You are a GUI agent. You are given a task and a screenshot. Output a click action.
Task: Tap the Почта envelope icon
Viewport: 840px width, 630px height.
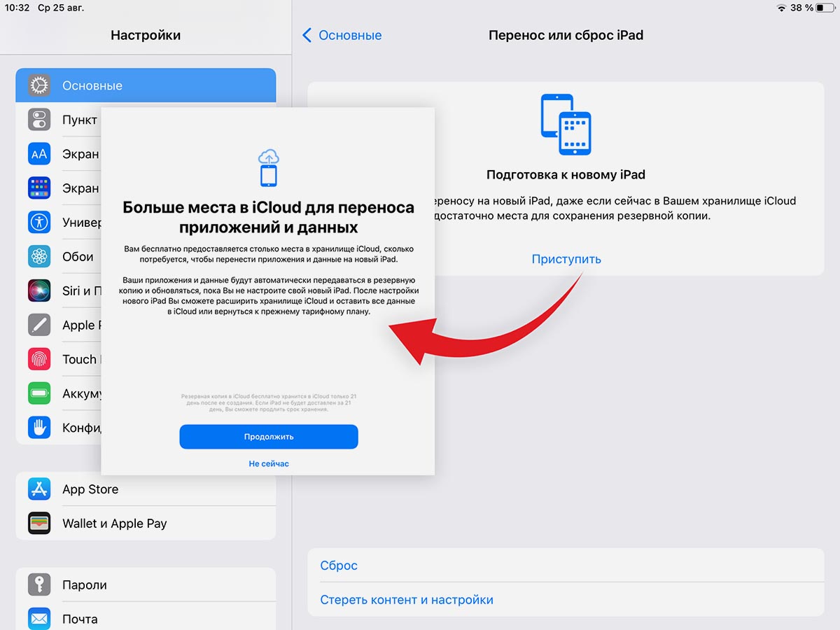pyautogui.click(x=39, y=619)
